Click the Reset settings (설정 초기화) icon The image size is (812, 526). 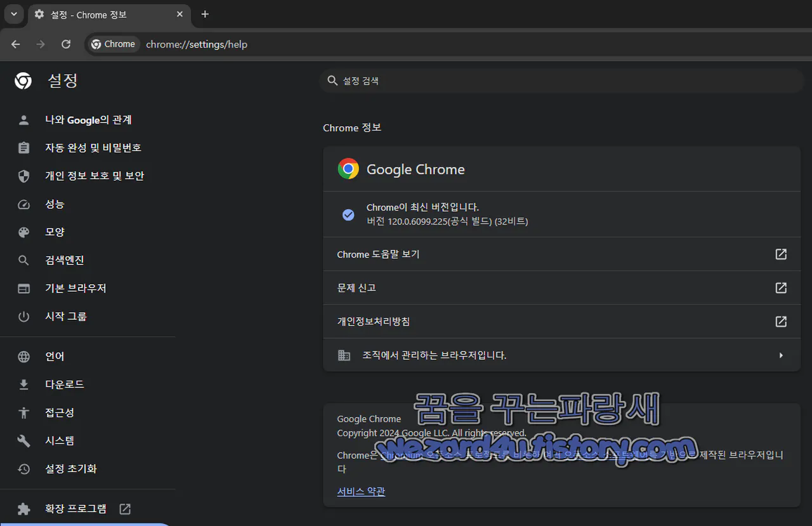[23, 468]
